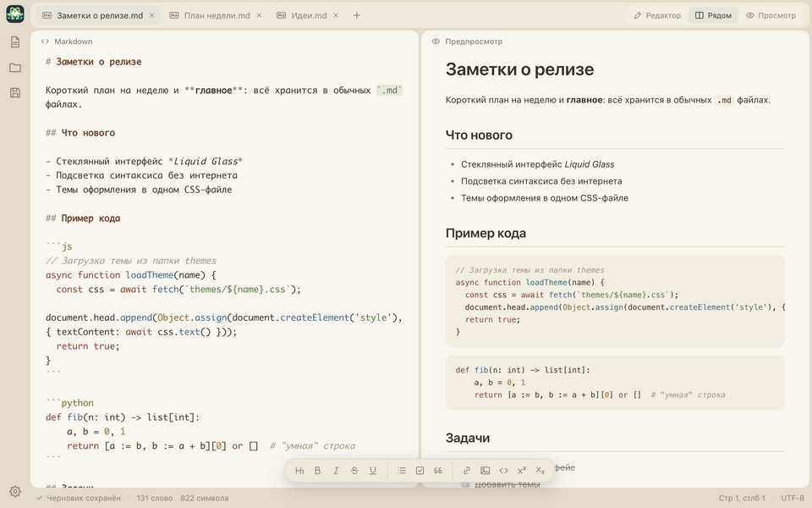Click the '// Загрузка темы из папки themes' editor comment
Image resolution: width=812 pixels, height=508 pixels.
coord(131,261)
